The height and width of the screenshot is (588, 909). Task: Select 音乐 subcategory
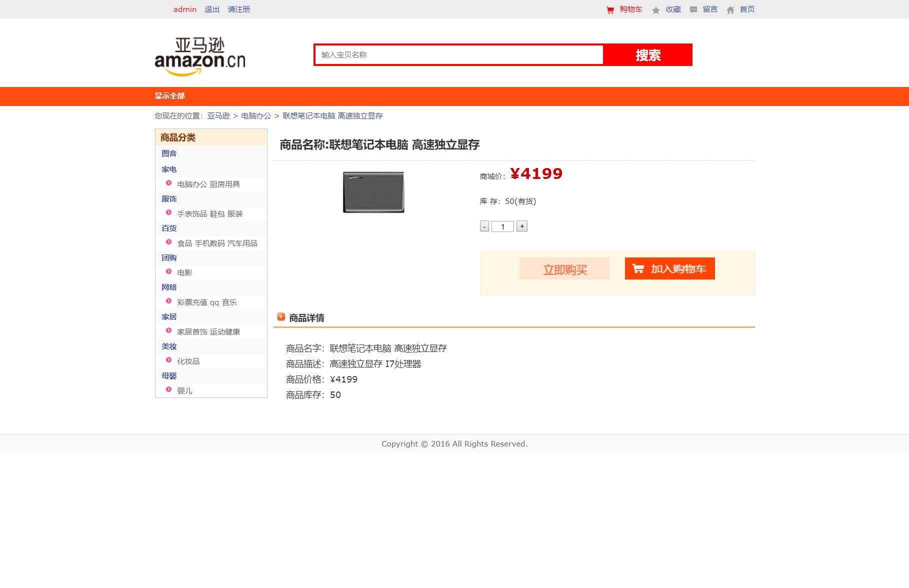pos(229,302)
